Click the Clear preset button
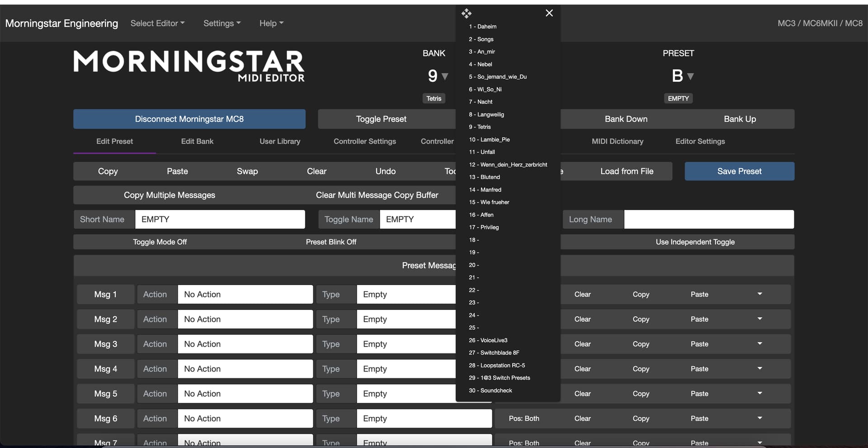Viewport: 868px width, 448px height. (x=316, y=171)
